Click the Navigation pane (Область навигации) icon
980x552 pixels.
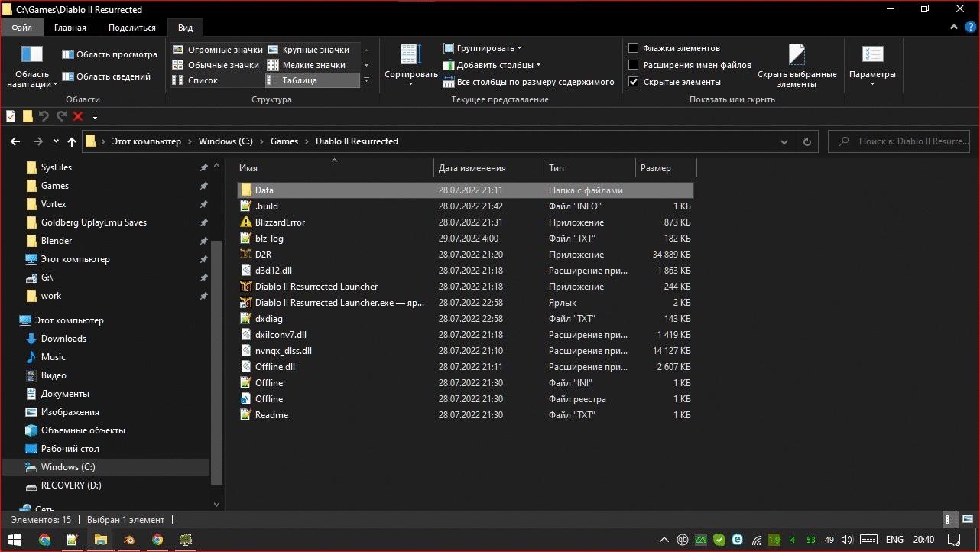point(32,55)
